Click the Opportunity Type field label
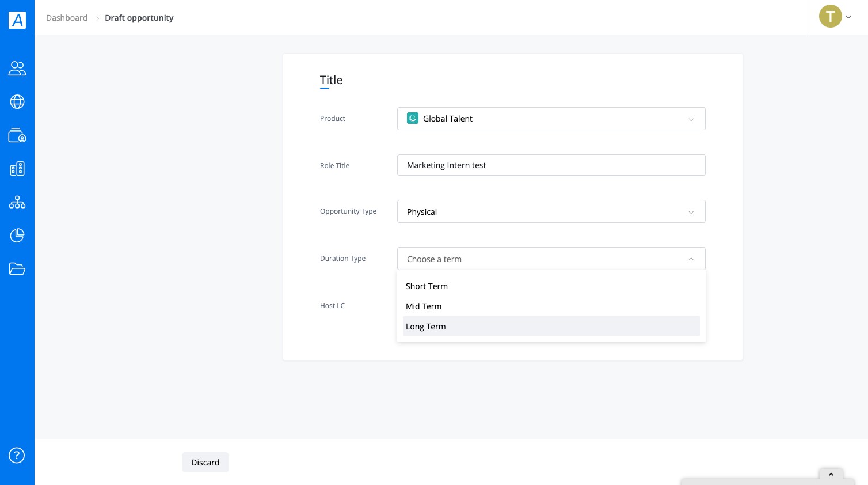 point(348,211)
